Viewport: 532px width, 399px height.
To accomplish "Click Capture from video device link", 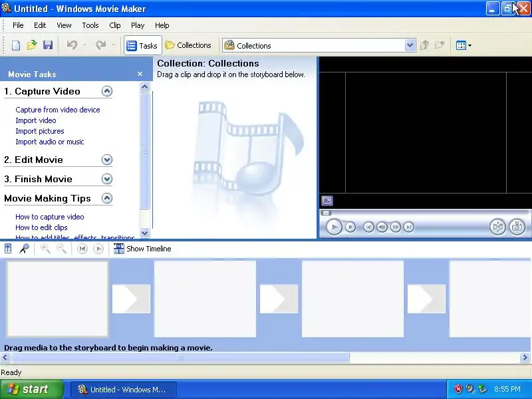I will click(58, 110).
